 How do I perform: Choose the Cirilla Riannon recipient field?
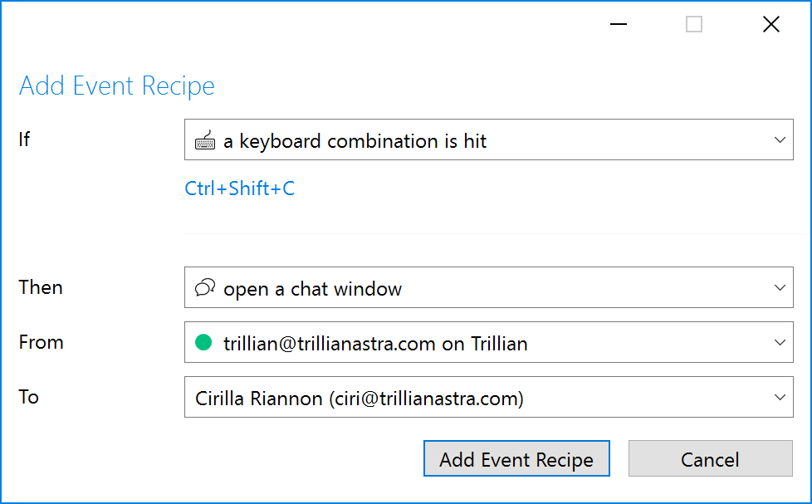coord(488,397)
